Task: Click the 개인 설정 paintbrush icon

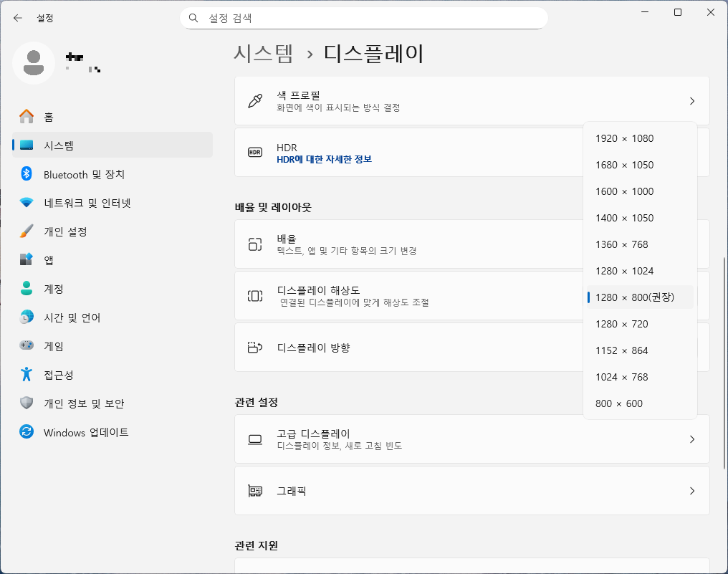Action: click(27, 231)
